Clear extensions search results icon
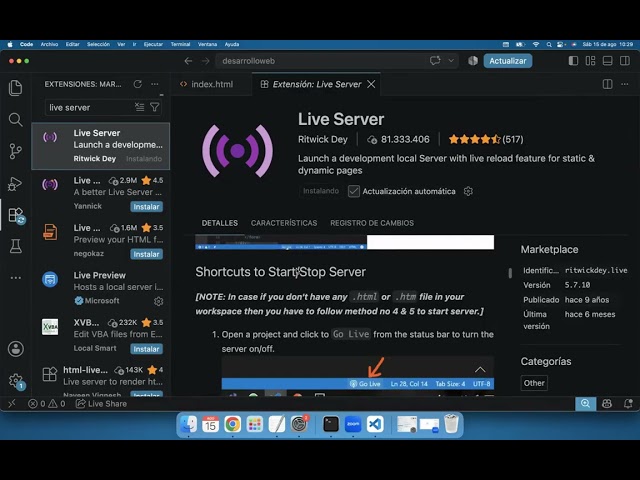Screen dimensions: 640x480 tap(140, 107)
